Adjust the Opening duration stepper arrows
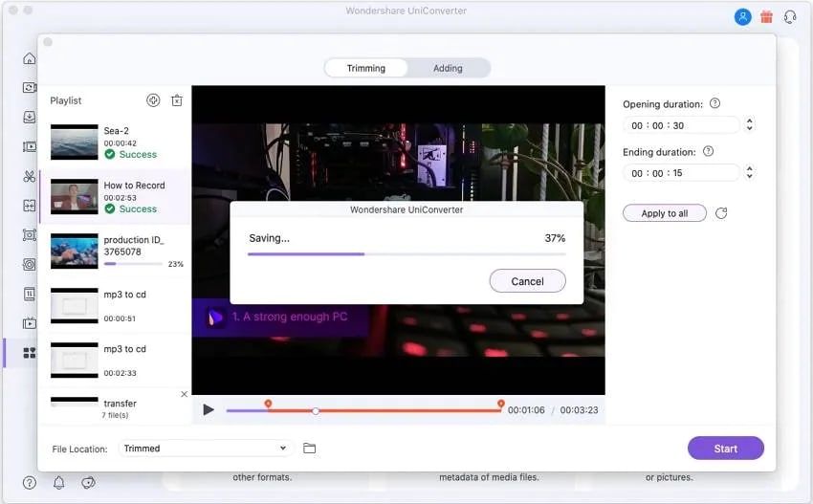The height and width of the screenshot is (504, 813). coord(749,124)
